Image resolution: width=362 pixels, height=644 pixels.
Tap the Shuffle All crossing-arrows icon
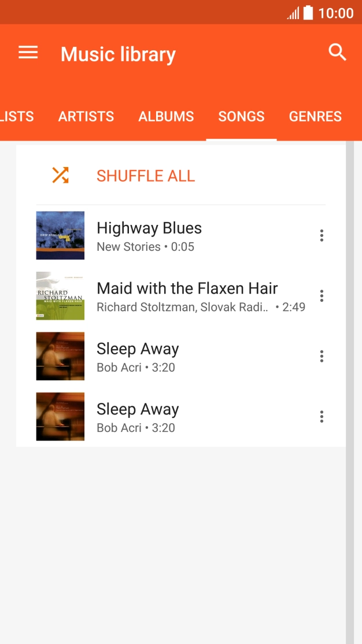coord(60,175)
